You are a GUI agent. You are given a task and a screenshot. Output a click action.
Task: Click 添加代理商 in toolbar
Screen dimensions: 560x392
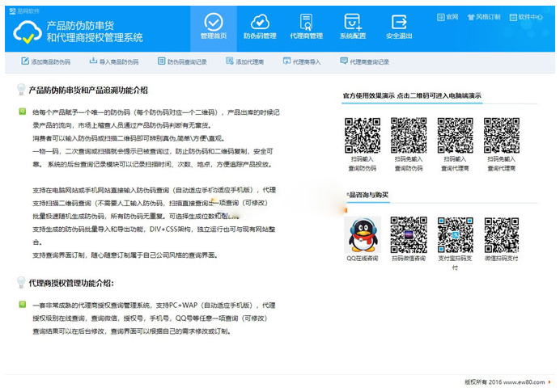[x=245, y=61]
